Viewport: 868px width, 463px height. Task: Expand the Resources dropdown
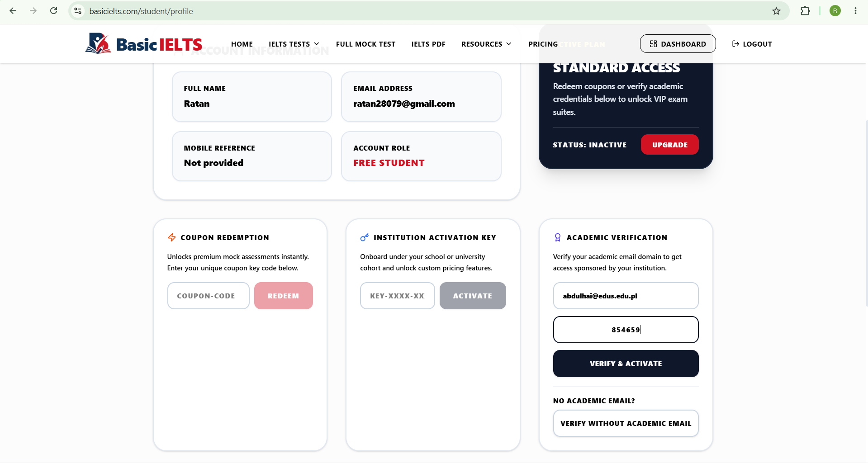pyautogui.click(x=487, y=44)
